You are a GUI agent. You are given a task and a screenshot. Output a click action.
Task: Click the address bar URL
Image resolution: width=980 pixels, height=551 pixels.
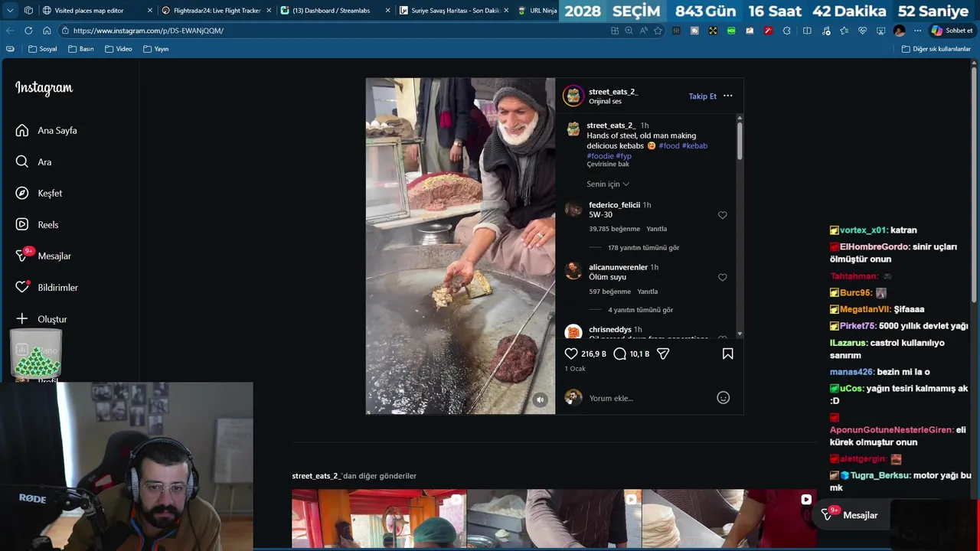[149, 31]
